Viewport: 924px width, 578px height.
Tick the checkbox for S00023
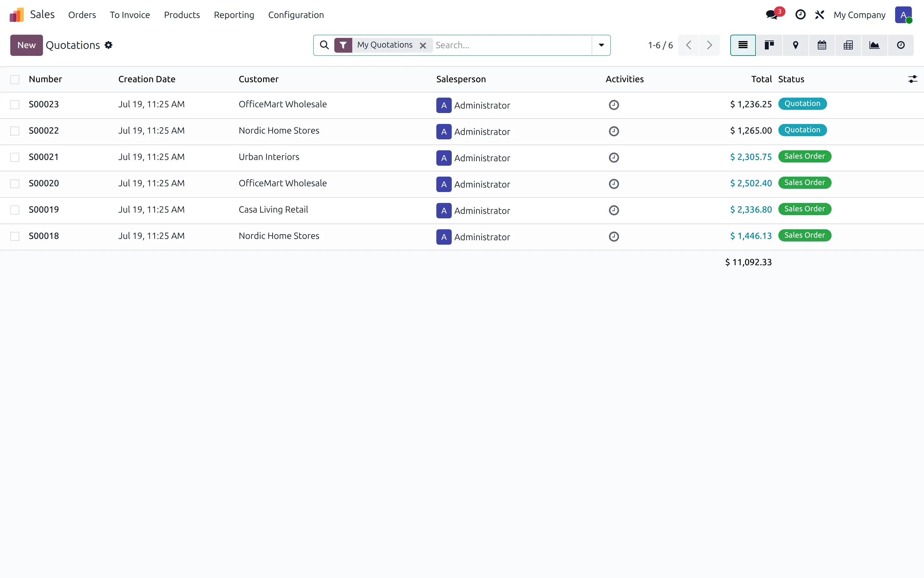coord(15,105)
